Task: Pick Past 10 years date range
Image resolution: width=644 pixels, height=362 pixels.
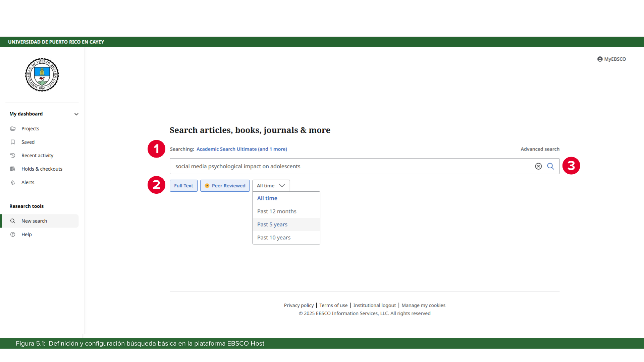Action: click(x=274, y=238)
